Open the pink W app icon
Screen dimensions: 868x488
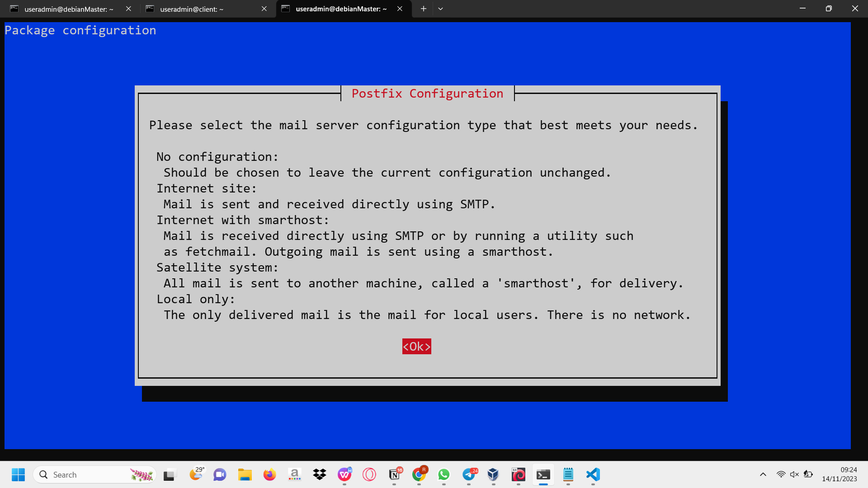[x=344, y=475]
